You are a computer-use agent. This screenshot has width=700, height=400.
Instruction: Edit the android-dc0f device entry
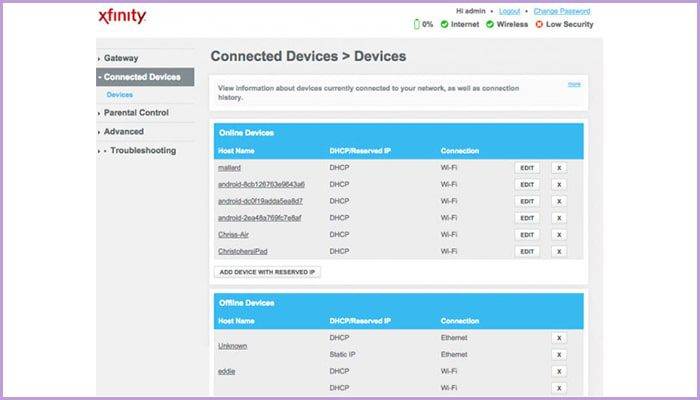527,201
